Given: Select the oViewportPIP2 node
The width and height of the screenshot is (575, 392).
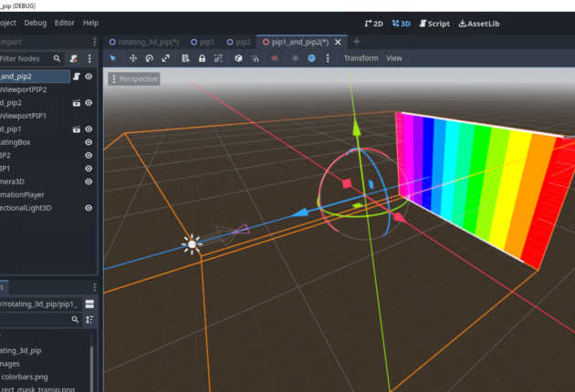Looking at the screenshot, I should pyautogui.click(x=23, y=89).
